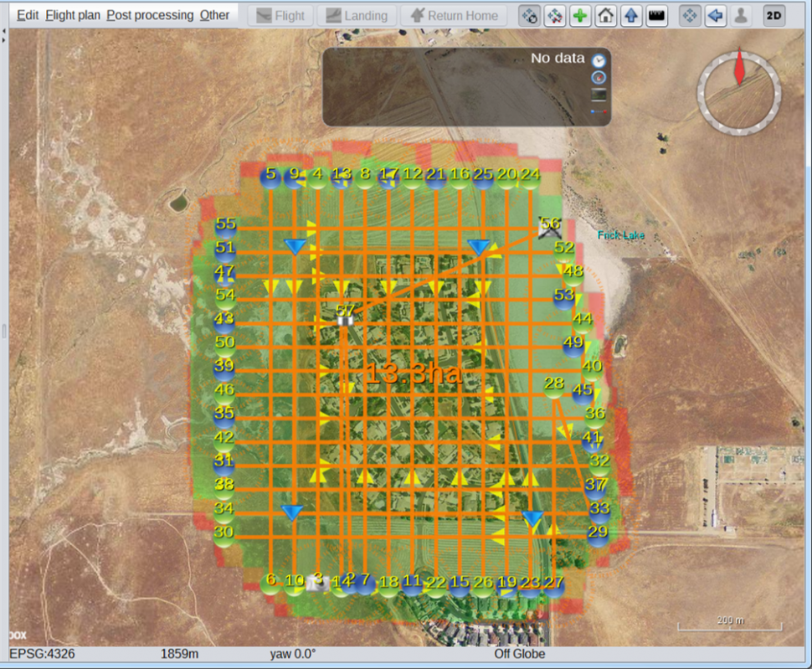Expand the collapsed left side panel arrow
812x669 pixels.
point(3,33)
